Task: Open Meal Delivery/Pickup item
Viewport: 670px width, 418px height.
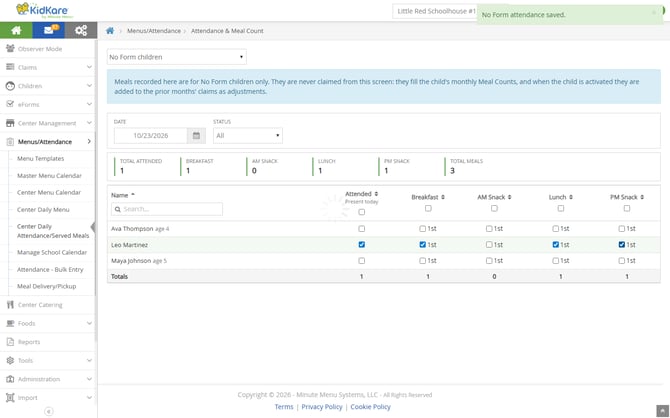Action: click(x=47, y=286)
